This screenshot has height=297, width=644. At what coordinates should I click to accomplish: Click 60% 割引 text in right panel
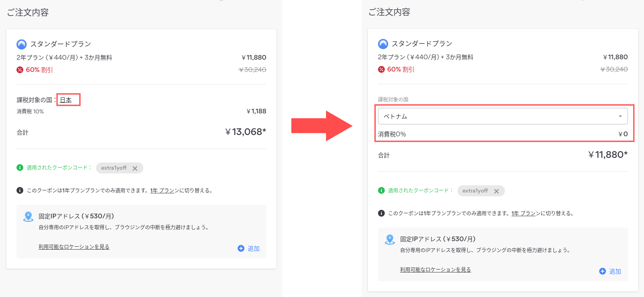(x=401, y=69)
